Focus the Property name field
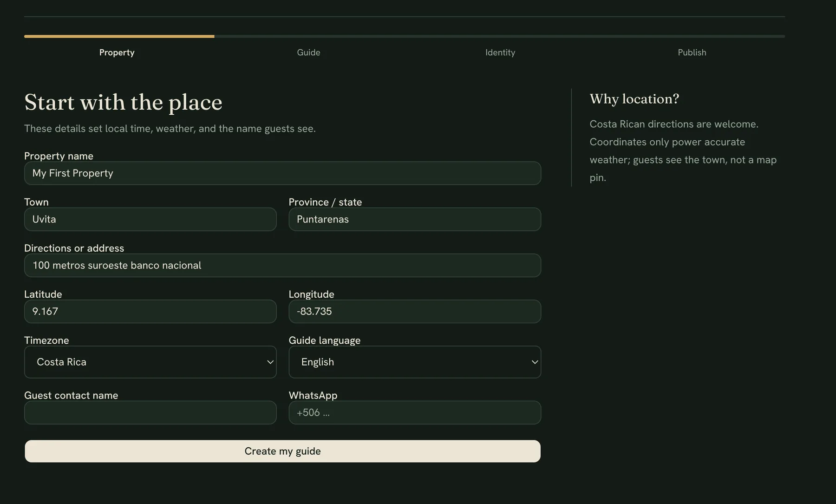 (282, 173)
